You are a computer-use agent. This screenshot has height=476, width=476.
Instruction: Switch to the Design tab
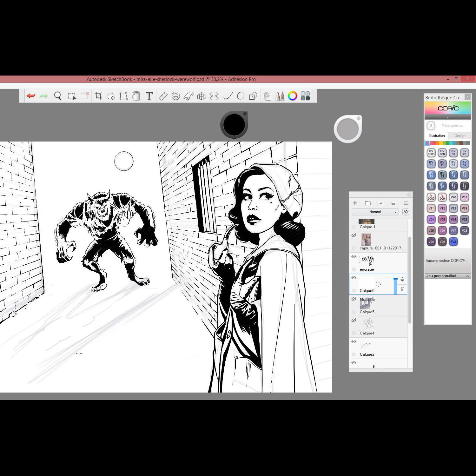tap(460, 136)
